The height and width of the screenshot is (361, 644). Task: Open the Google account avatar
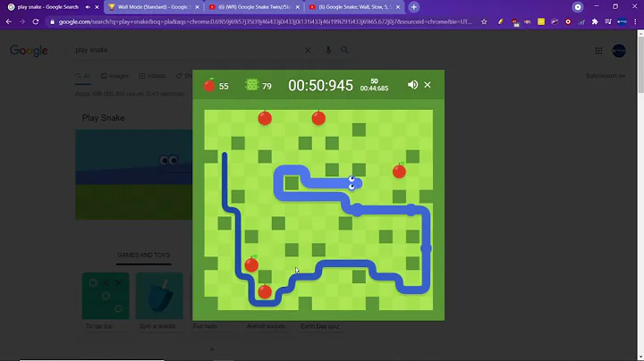(619, 50)
